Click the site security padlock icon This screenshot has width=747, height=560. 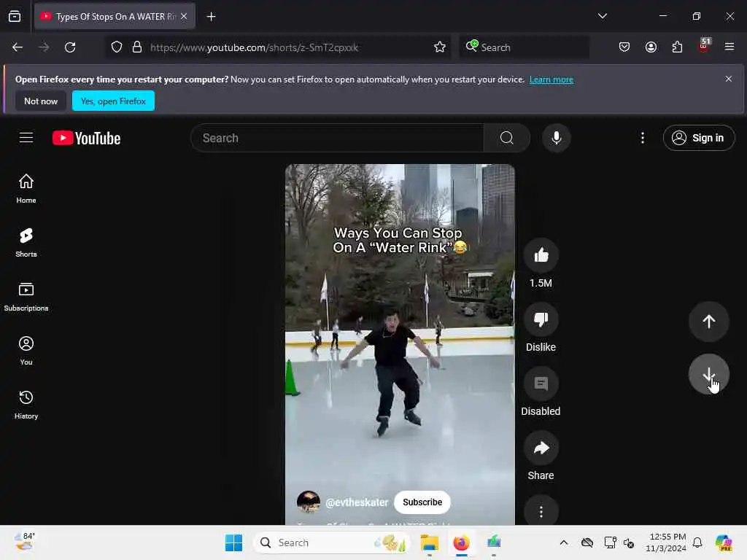pyautogui.click(x=137, y=47)
